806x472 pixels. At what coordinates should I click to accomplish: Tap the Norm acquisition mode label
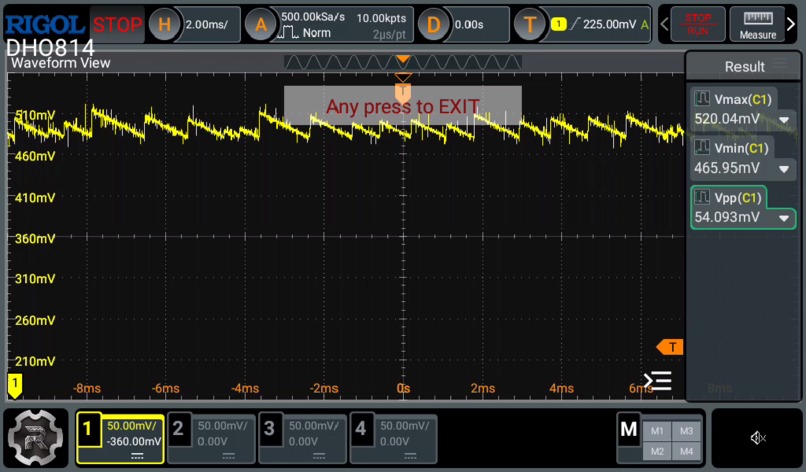click(x=317, y=33)
